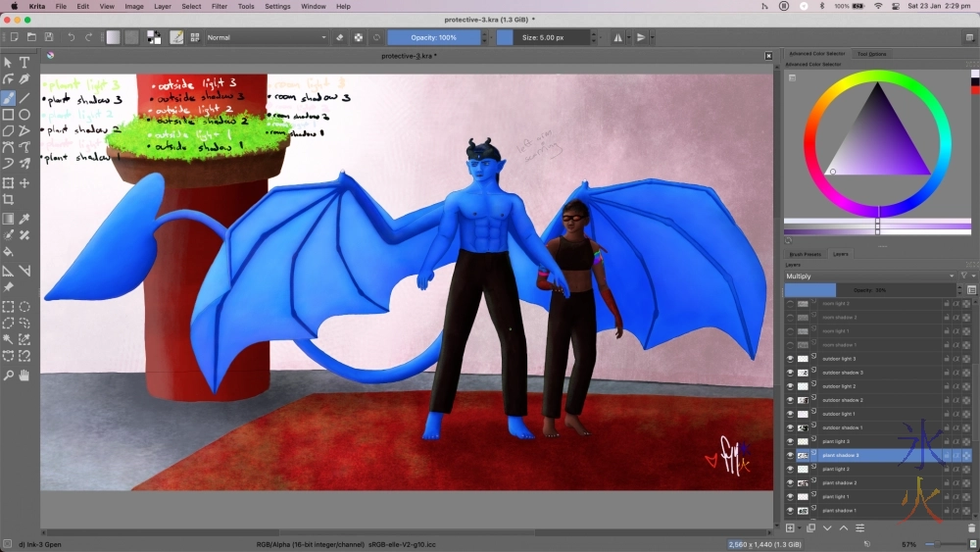Image resolution: width=980 pixels, height=552 pixels.
Task: Click the brush Opacity 100% slider
Action: click(434, 37)
